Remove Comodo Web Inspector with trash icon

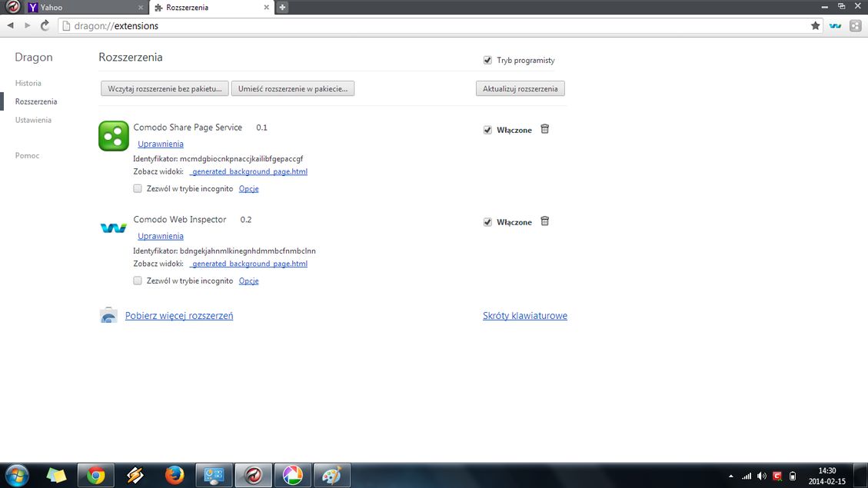pos(545,221)
